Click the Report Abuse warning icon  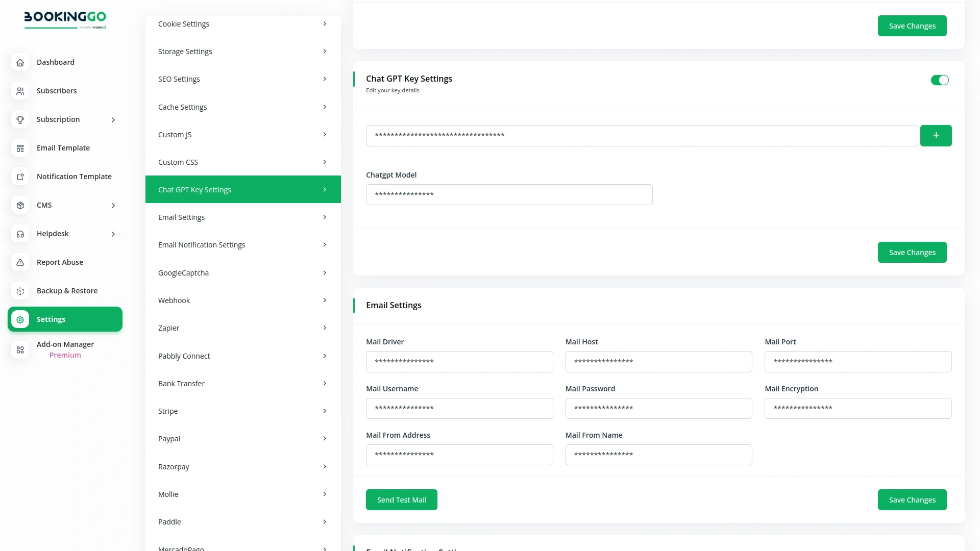[20, 262]
